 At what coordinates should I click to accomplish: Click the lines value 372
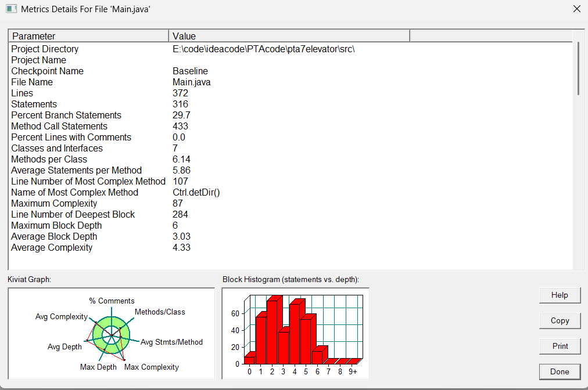[x=180, y=93]
